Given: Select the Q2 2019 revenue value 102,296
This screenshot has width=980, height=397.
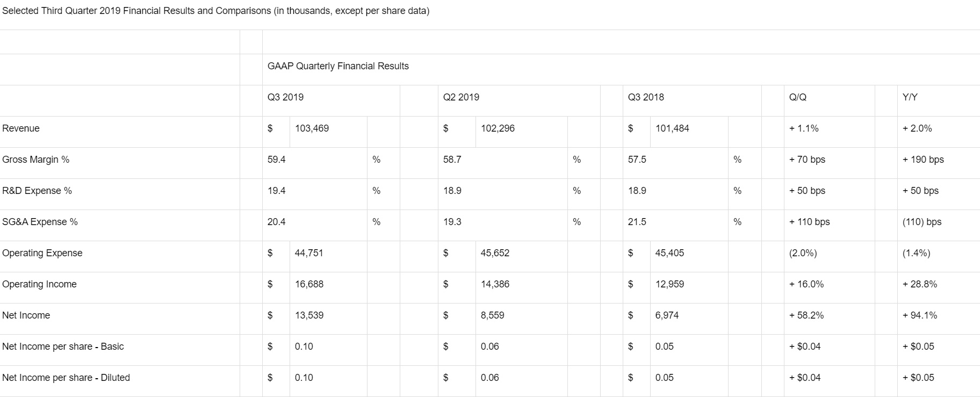Looking at the screenshot, I should 498,128.
